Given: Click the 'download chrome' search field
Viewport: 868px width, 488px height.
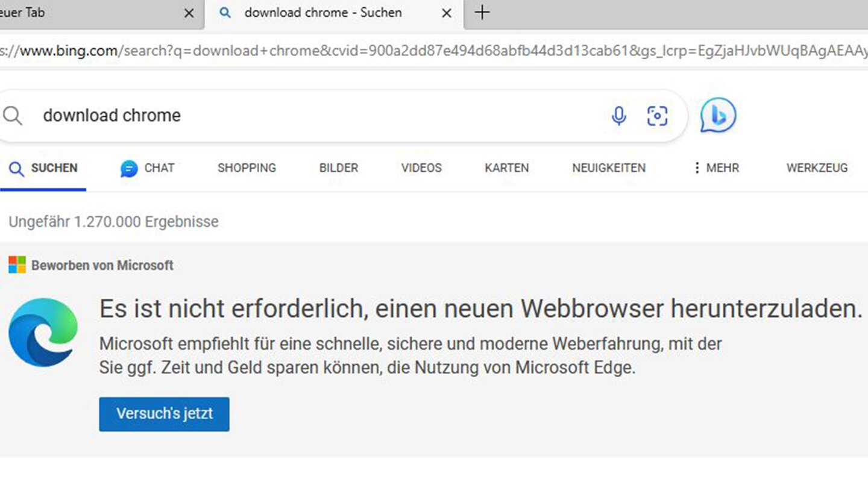Looking at the screenshot, I should (x=301, y=116).
